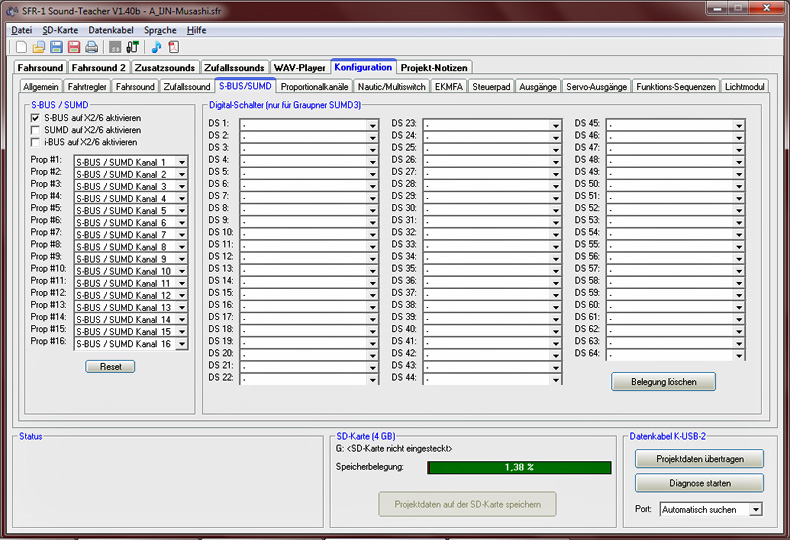This screenshot has width=790, height=540.
Task: Open a project with the folder icon
Action: (x=39, y=47)
